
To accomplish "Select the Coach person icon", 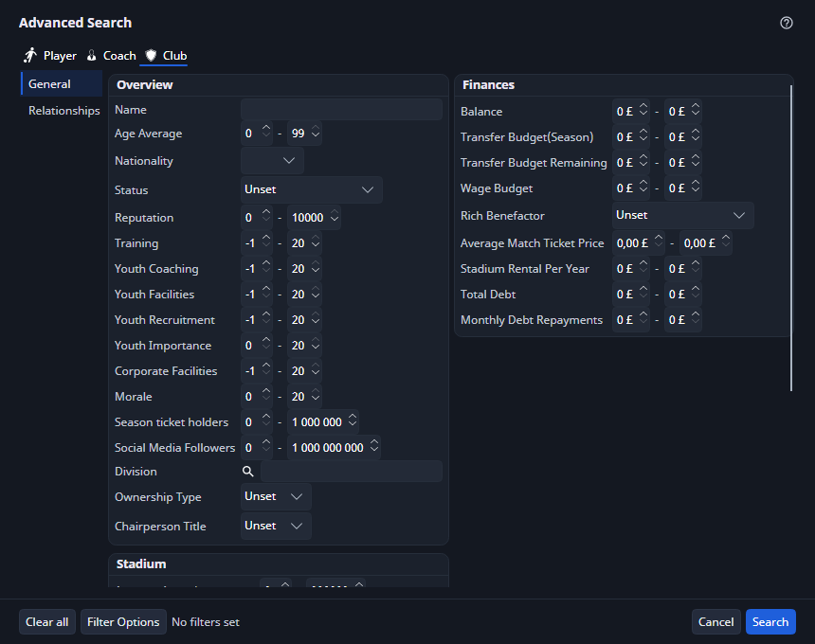I will (92, 55).
